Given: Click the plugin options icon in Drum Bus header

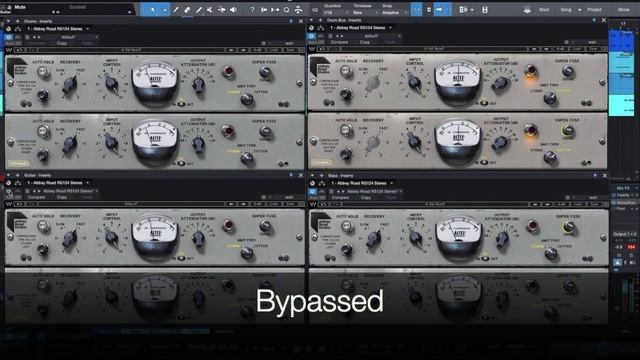Looking at the screenshot, I should click(311, 28).
